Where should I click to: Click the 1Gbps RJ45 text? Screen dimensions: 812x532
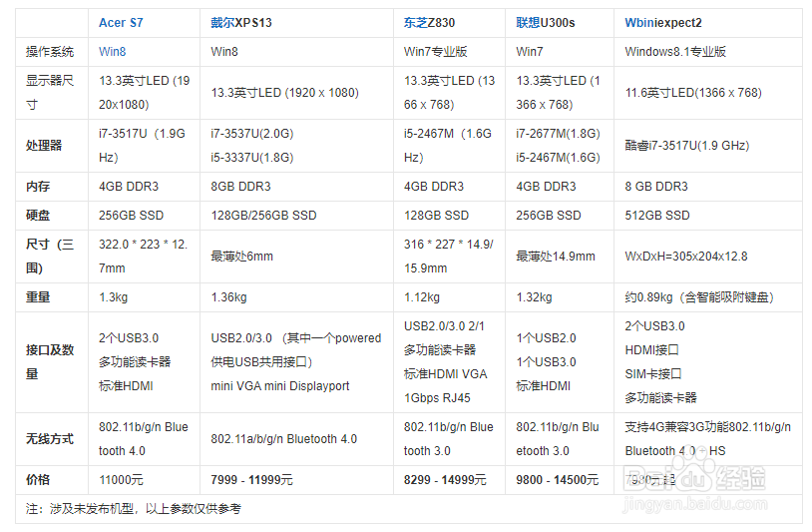point(437,398)
